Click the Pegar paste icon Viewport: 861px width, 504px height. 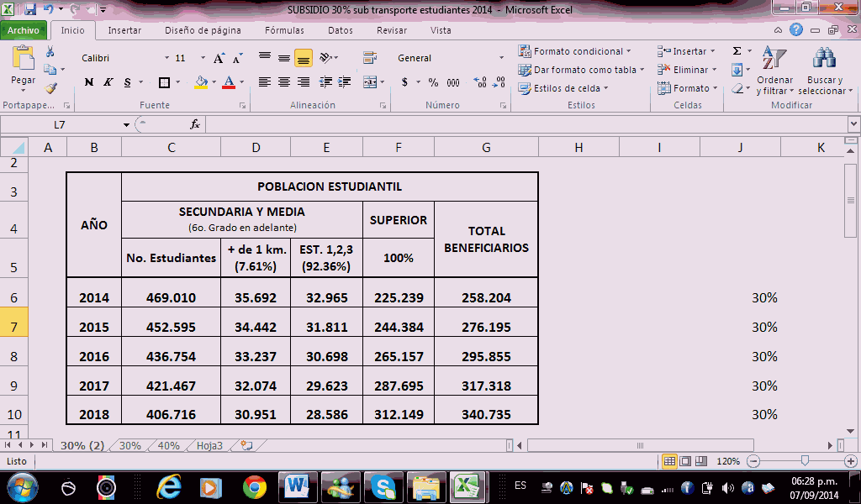23,60
